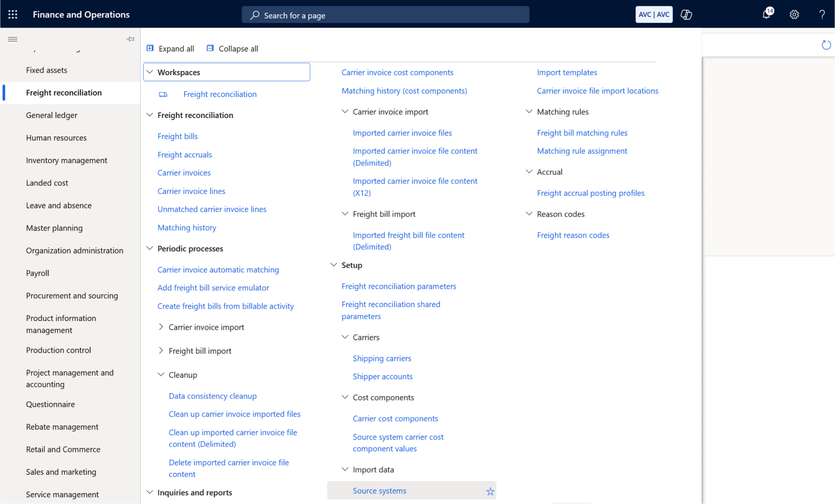Click the AVC company picker button
Screen dimensions: 835x504
[654, 14]
